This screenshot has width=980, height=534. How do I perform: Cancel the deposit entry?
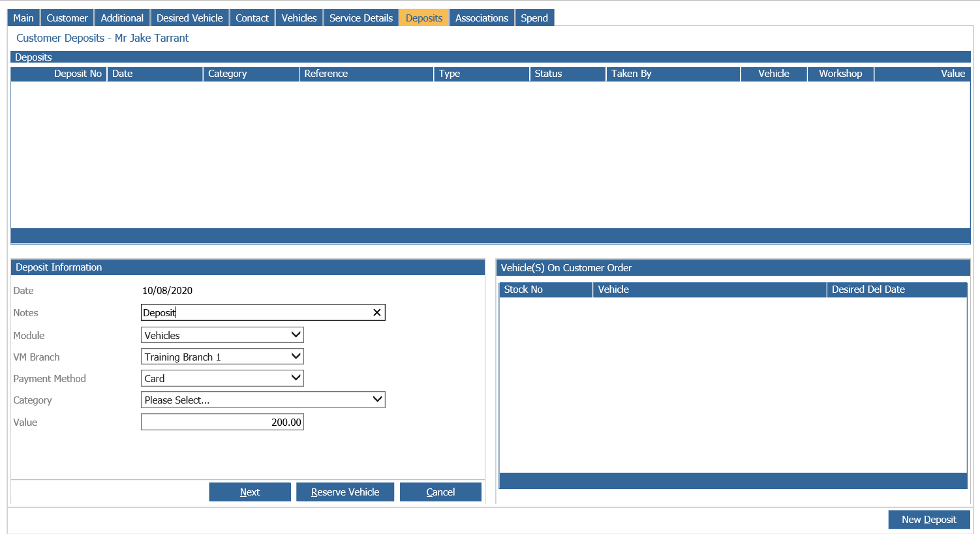coord(440,492)
